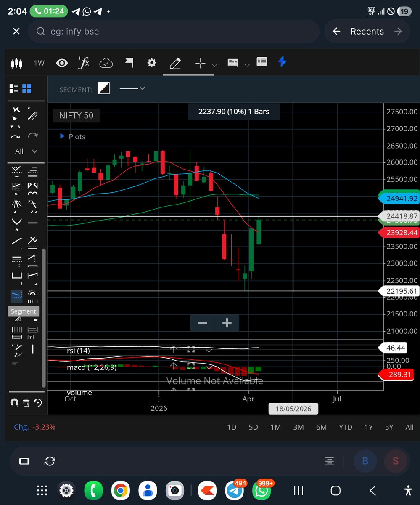Select the ruler measure tool

tap(32, 114)
